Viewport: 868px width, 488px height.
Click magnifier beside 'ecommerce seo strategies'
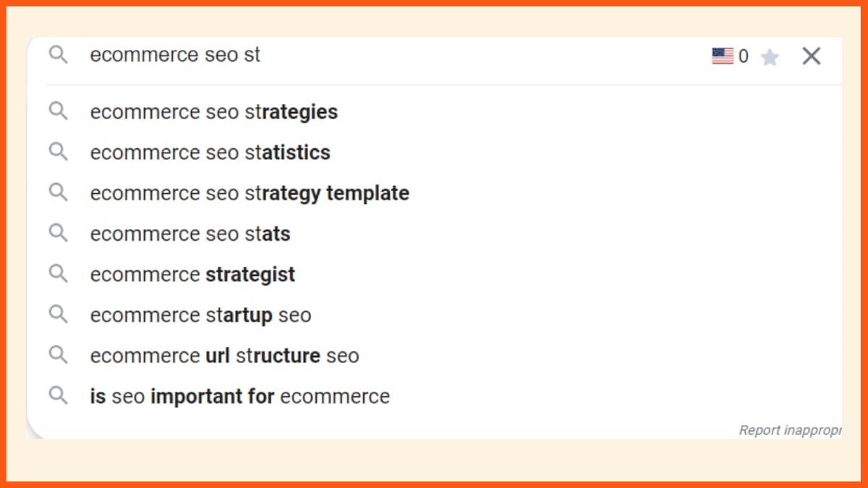pos(58,111)
